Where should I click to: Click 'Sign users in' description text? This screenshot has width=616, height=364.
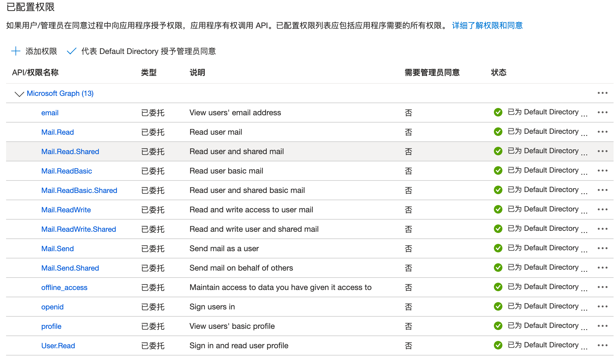coord(212,307)
